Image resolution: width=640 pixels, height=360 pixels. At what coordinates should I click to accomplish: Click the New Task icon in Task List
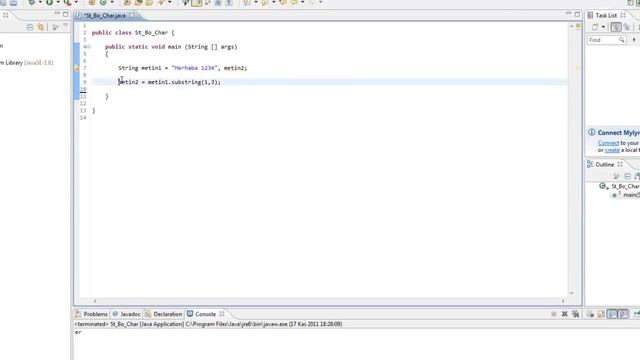pos(595,27)
